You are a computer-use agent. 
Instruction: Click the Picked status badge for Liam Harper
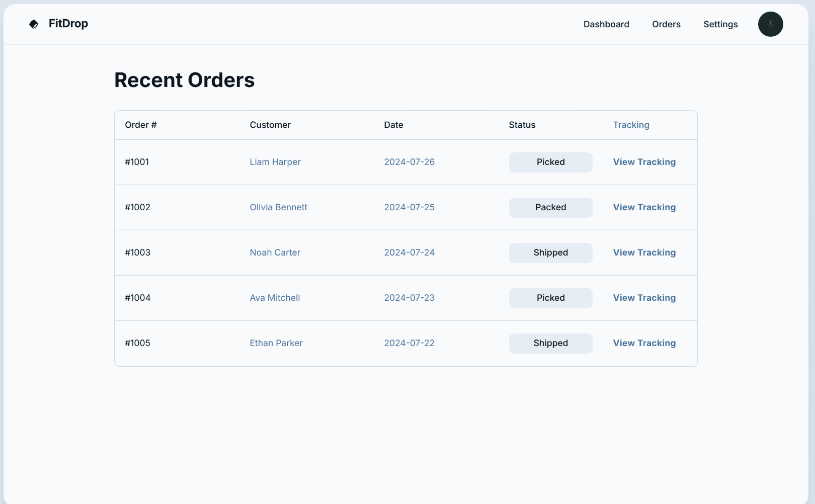click(550, 162)
